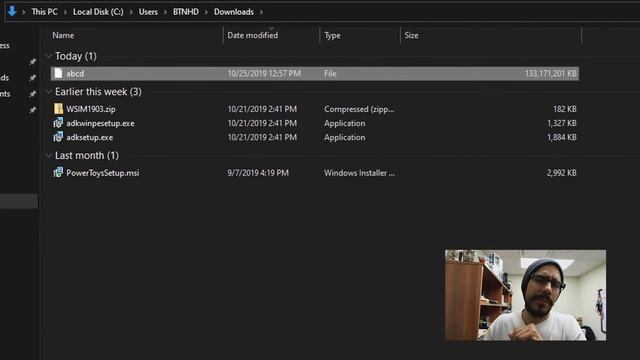
Task: Collapse the 'Today (1)' group
Action: click(49, 56)
